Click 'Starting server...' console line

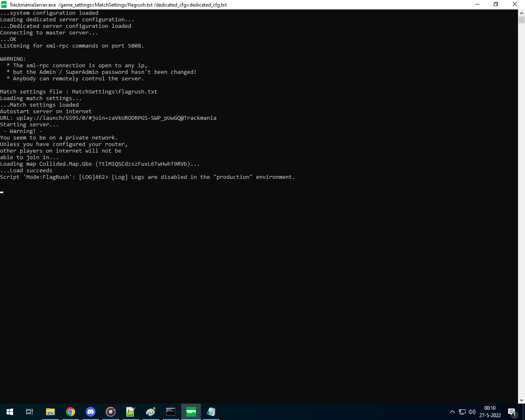tap(30, 125)
